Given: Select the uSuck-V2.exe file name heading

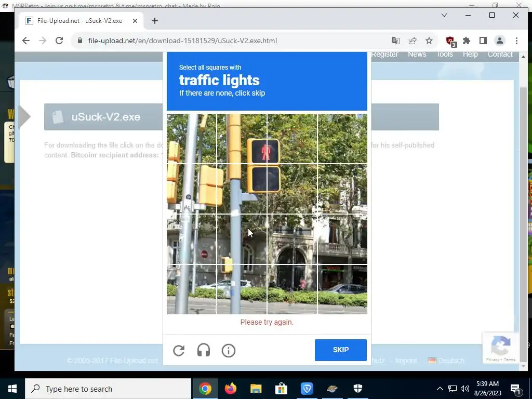Looking at the screenshot, I should click(x=106, y=117).
